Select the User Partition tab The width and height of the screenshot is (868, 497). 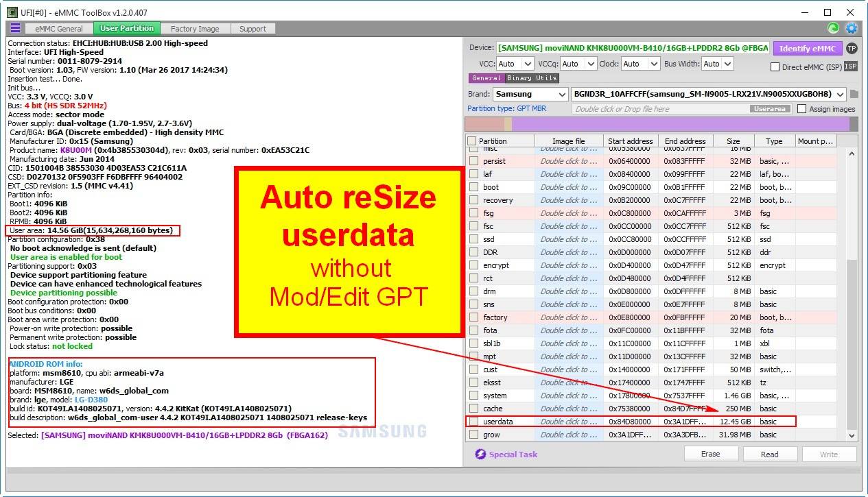click(x=126, y=29)
